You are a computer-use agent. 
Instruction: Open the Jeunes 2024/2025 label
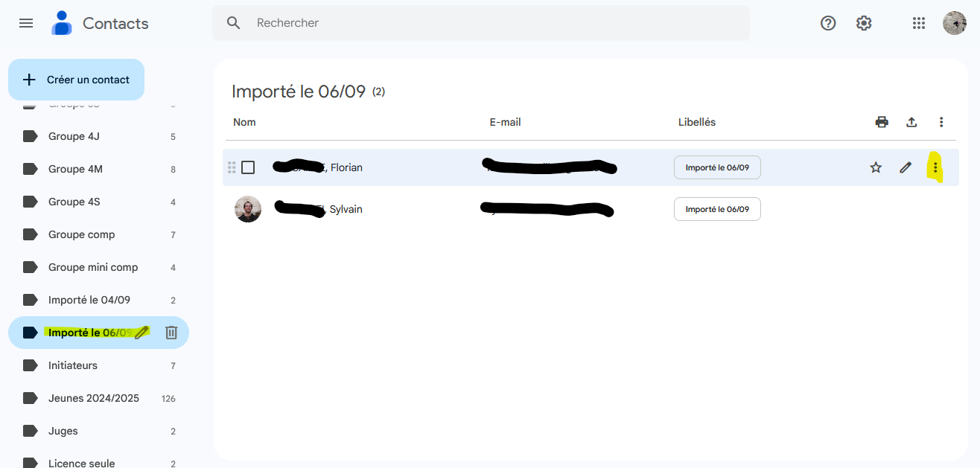click(94, 398)
